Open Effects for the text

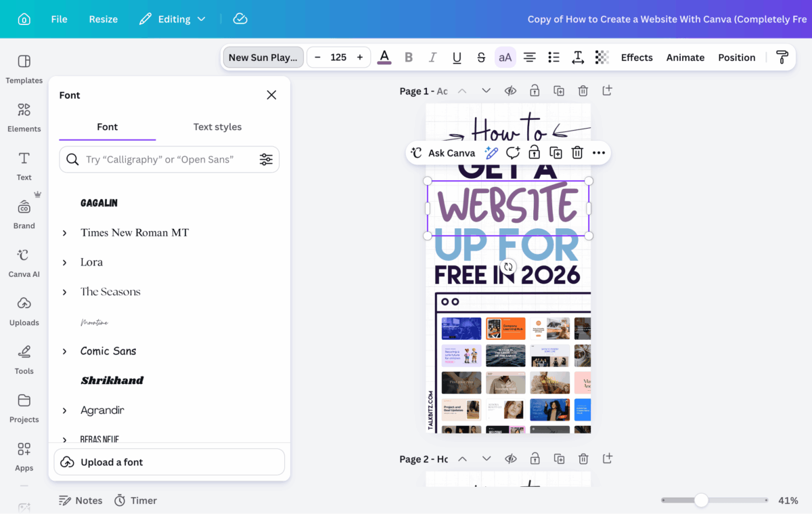click(637, 58)
